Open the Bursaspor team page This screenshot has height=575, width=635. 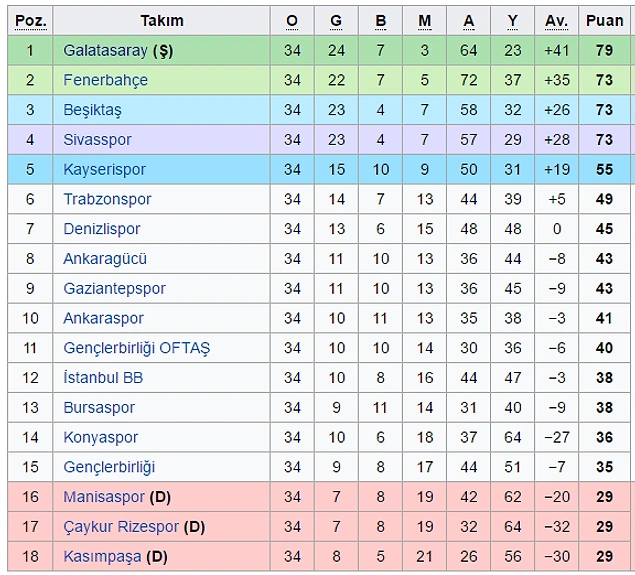click(99, 408)
